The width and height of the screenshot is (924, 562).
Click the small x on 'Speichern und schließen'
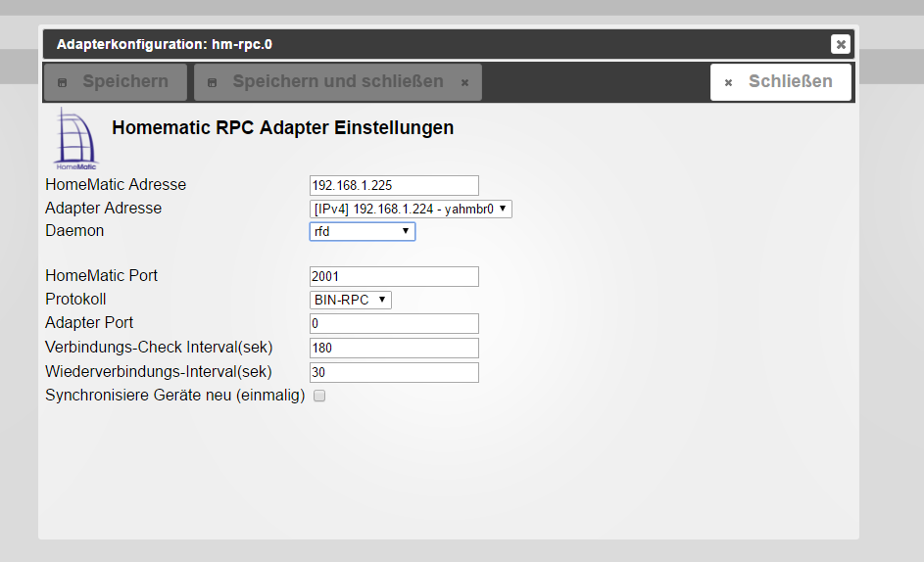click(464, 83)
